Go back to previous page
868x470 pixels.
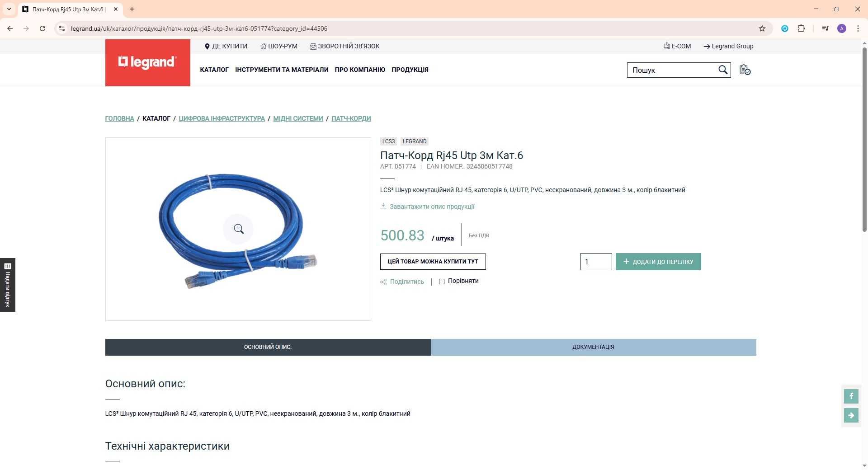pos(10,28)
